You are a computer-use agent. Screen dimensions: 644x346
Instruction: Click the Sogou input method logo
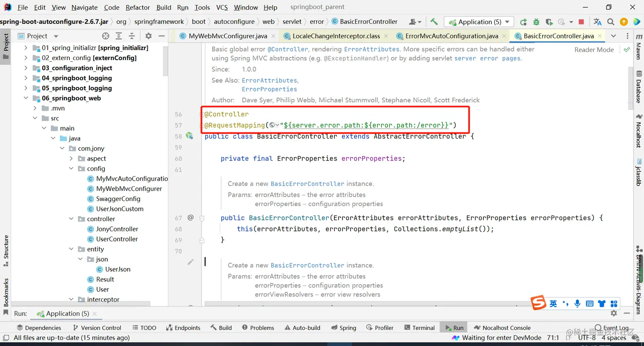coord(538,303)
